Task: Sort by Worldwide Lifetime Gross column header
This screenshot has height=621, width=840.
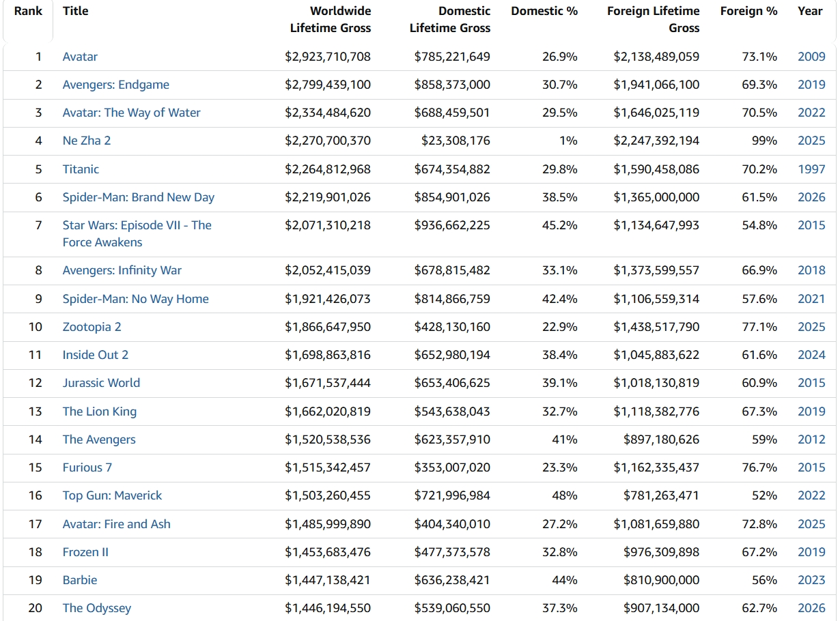Action: pyautogui.click(x=331, y=20)
